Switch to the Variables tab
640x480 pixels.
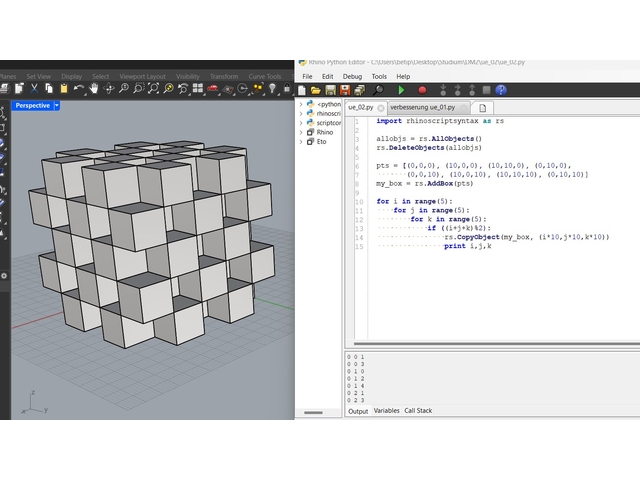pyautogui.click(x=386, y=411)
